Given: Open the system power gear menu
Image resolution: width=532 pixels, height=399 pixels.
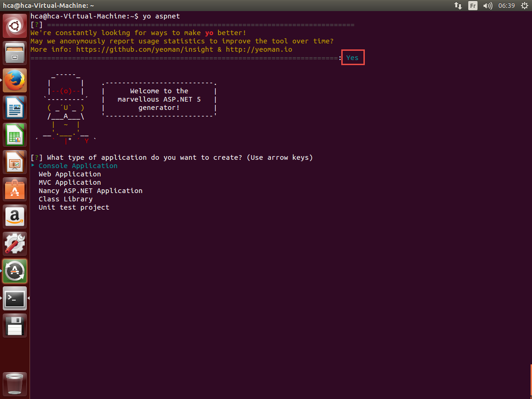Looking at the screenshot, I should (x=525, y=6).
